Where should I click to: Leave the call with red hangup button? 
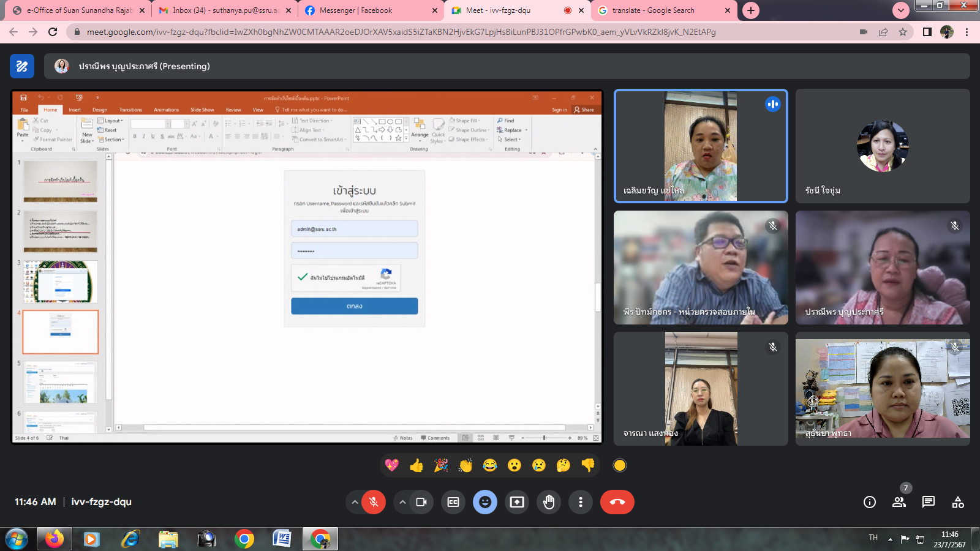point(617,502)
